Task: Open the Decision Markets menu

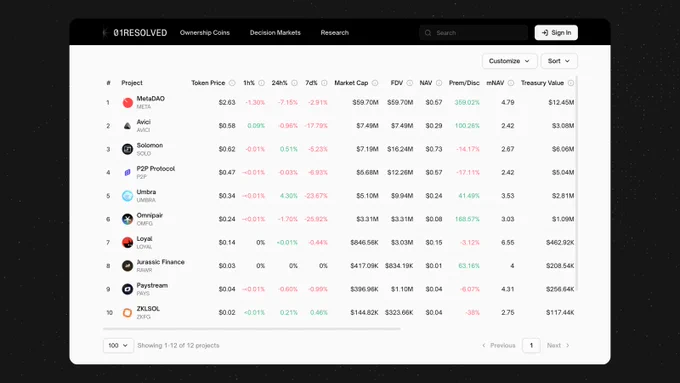Action: (x=275, y=33)
